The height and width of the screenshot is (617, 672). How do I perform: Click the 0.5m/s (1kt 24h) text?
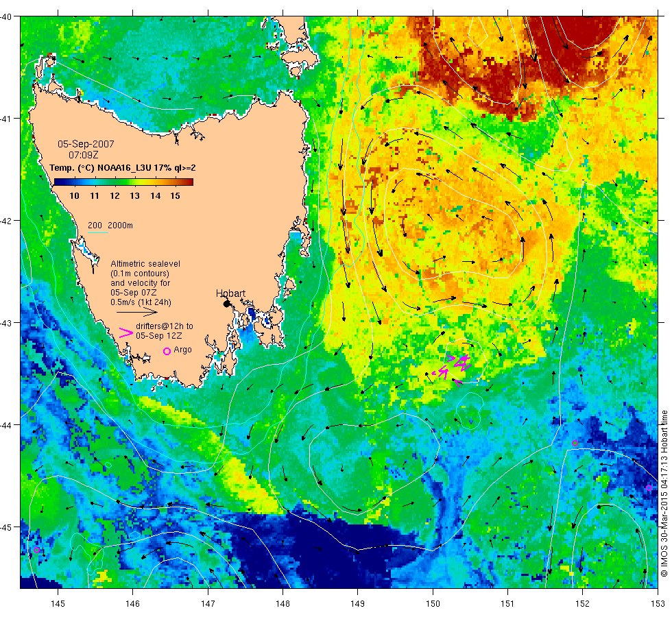pos(141,302)
